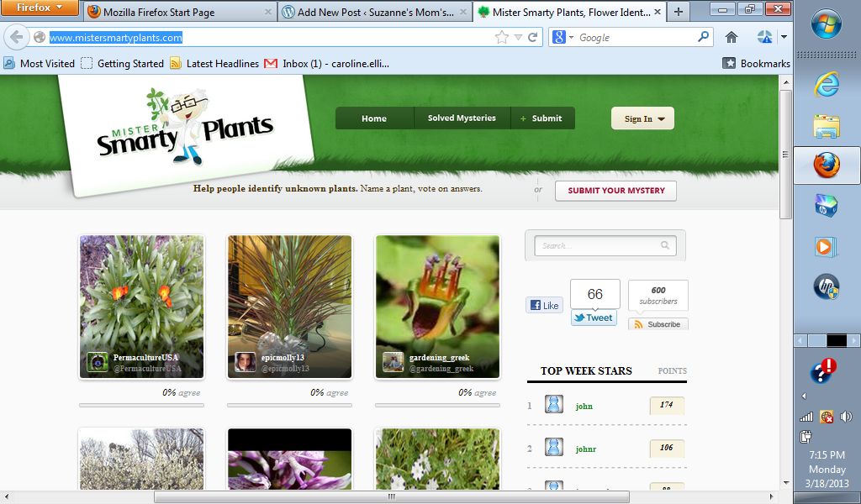Image resolution: width=861 pixels, height=504 pixels.
Task: Open a new browser tab
Action: (x=678, y=12)
